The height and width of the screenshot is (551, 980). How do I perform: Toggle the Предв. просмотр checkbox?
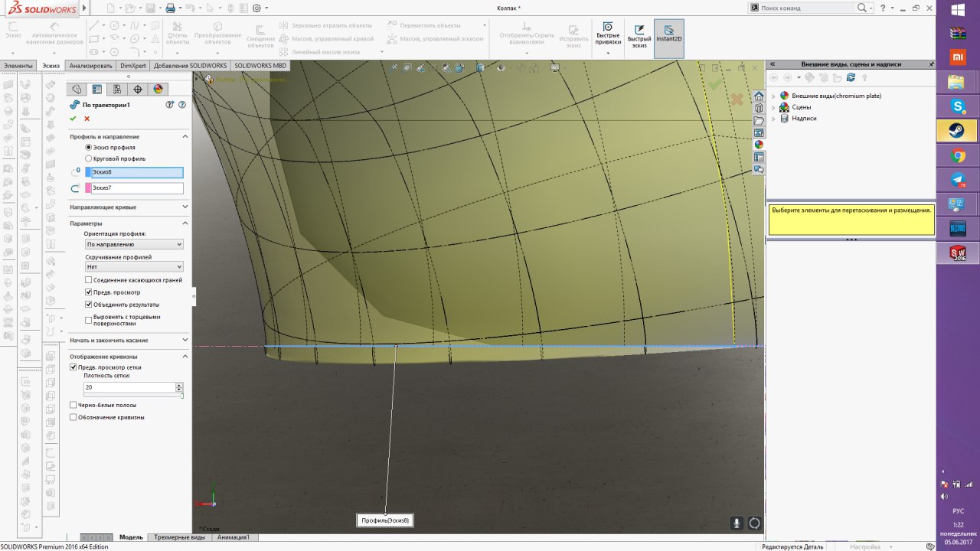pyautogui.click(x=89, y=292)
